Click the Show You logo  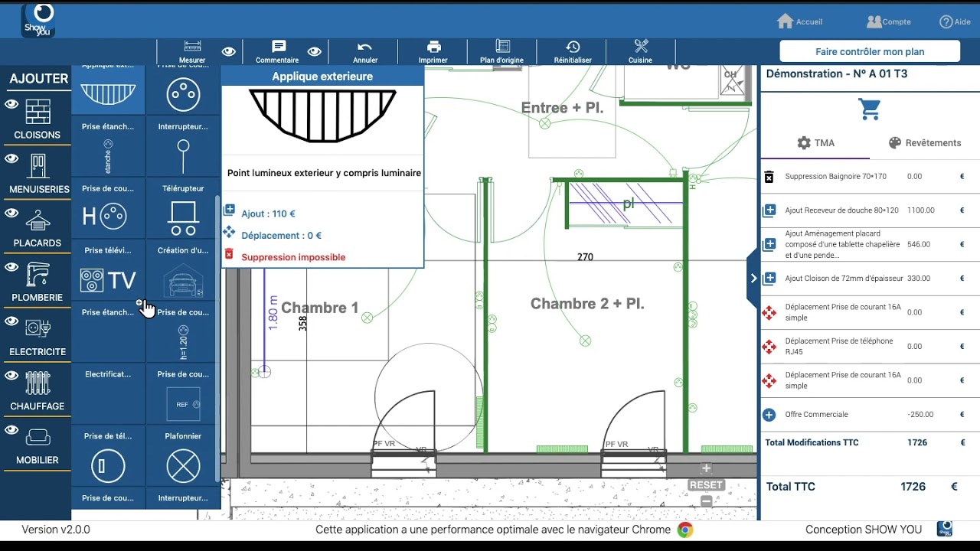[x=38, y=20]
